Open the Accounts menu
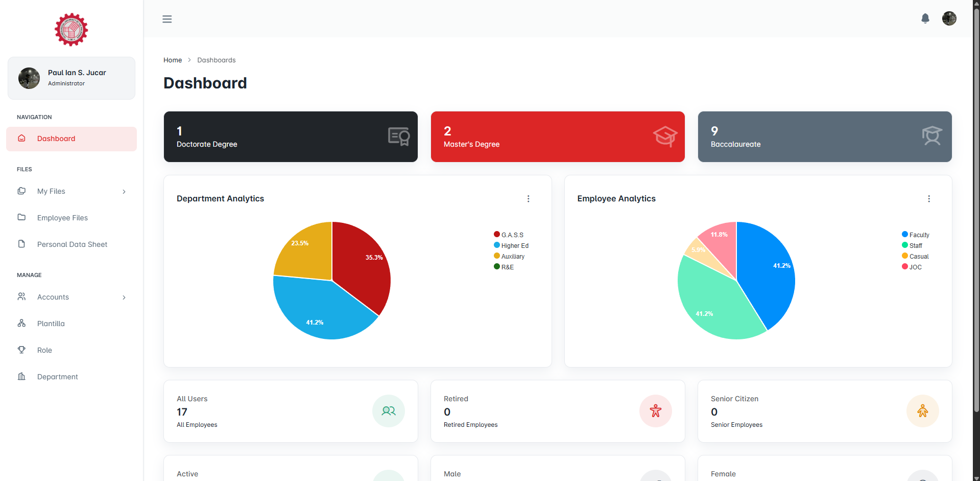Viewport: 980px width, 481px height. [x=71, y=297]
